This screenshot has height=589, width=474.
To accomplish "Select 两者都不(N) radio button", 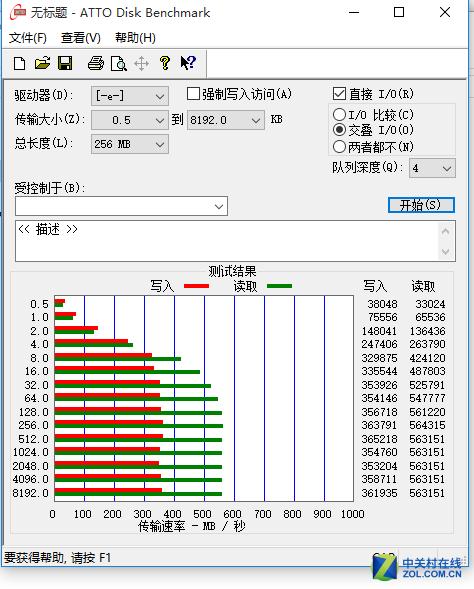I will [339, 146].
